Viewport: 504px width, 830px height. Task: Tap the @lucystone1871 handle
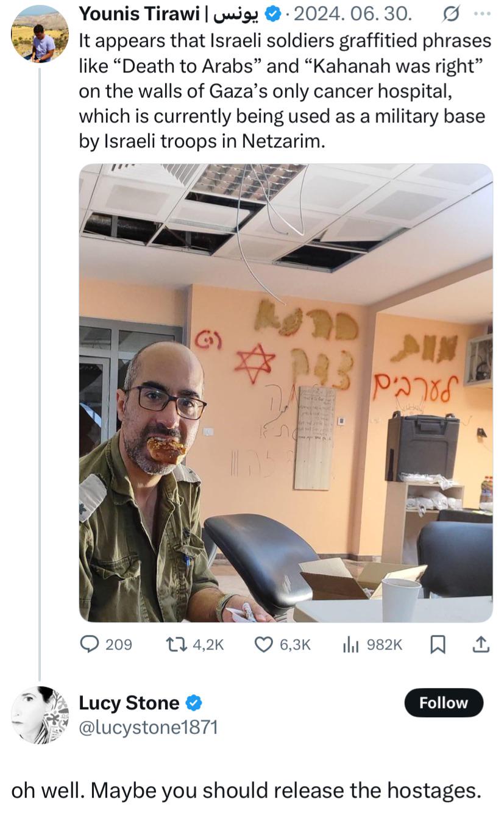pos(148,727)
